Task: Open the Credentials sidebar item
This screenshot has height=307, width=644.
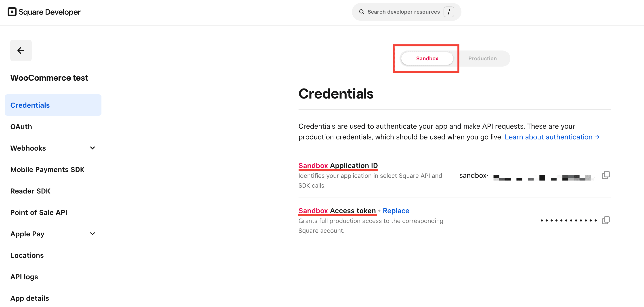Action: (30, 105)
